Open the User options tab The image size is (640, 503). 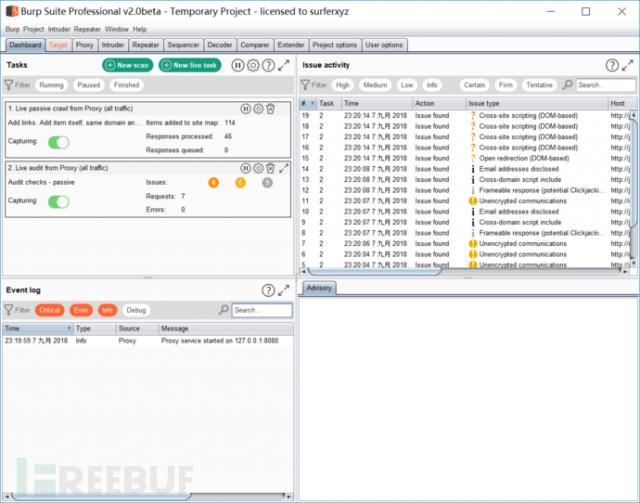pyautogui.click(x=384, y=45)
